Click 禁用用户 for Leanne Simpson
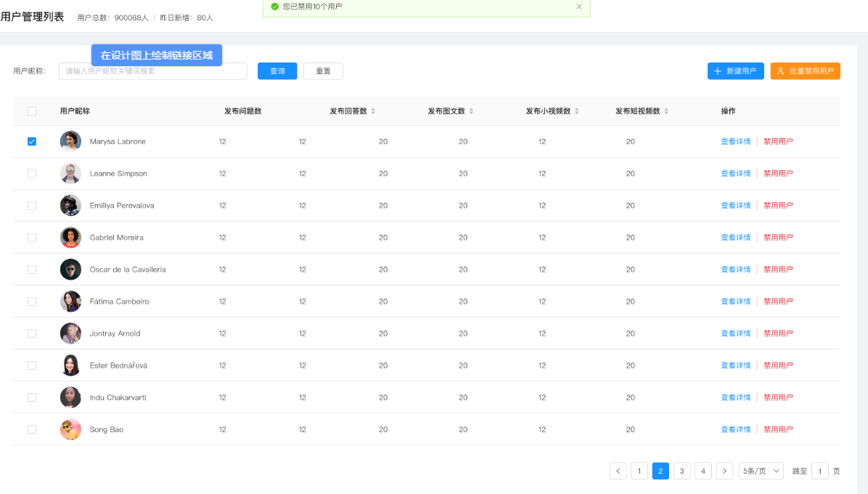The height and width of the screenshot is (494, 868). click(x=778, y=174)
